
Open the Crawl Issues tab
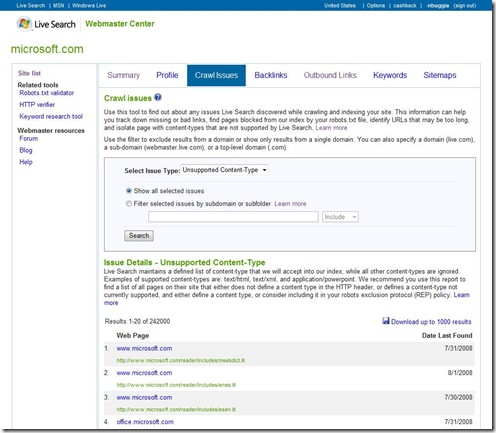(216, 75)
